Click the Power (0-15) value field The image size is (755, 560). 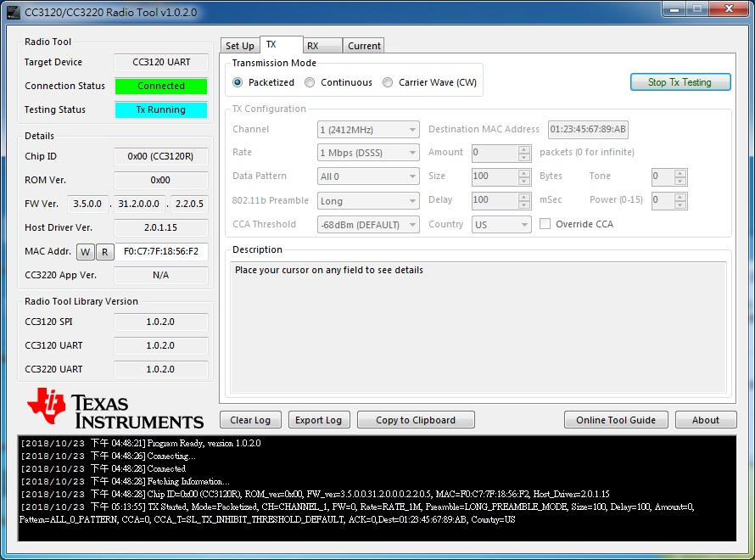click(x=663, y=200)
